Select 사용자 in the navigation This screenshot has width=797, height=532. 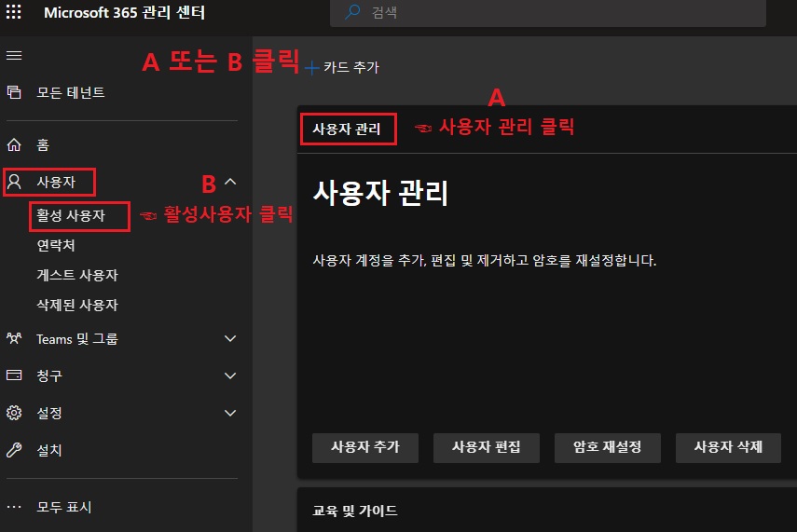click(x=56, y=182)
